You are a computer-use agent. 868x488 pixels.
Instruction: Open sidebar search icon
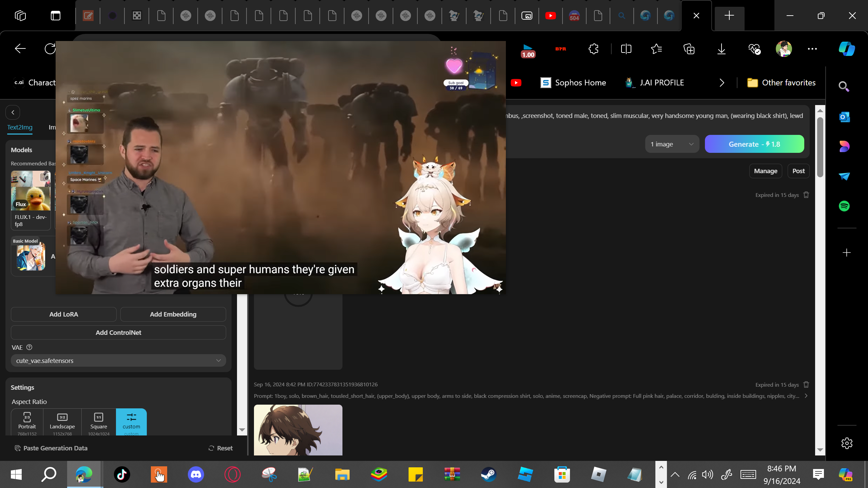[x=844, y=87]
